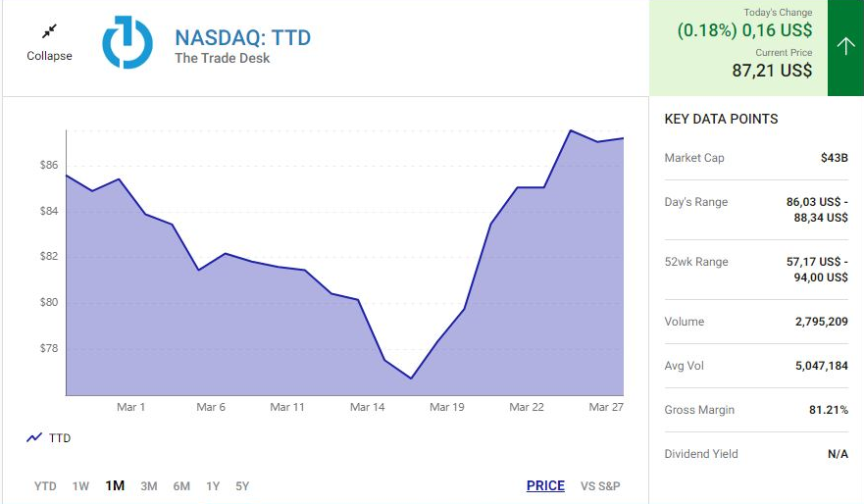Click the chart's lowest point near Mar 15

pyautogui.click(x=411, y=378)
